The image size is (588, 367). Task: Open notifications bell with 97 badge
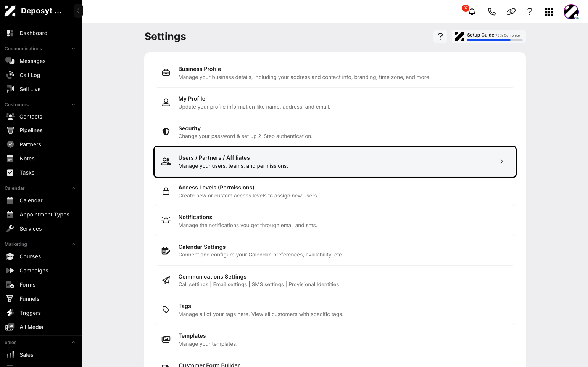pyautogui.click(x=472, y=11)
